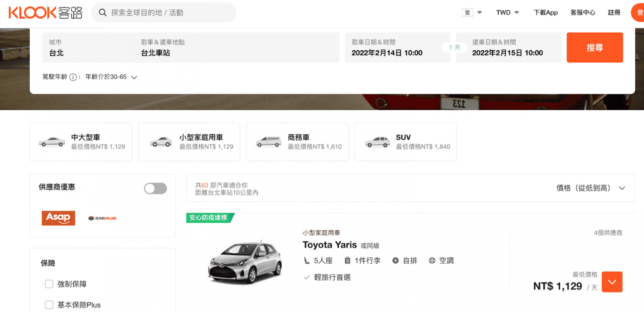644x312 pixels.
Task: Enable the 供應商優惠 switch
Action: [155, 188]
